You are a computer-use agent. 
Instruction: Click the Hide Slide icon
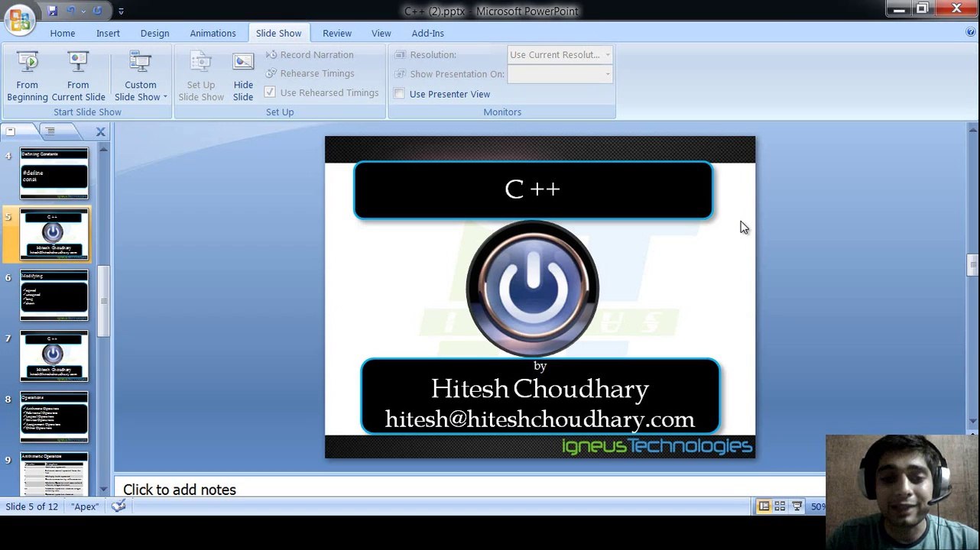point(243,76)
